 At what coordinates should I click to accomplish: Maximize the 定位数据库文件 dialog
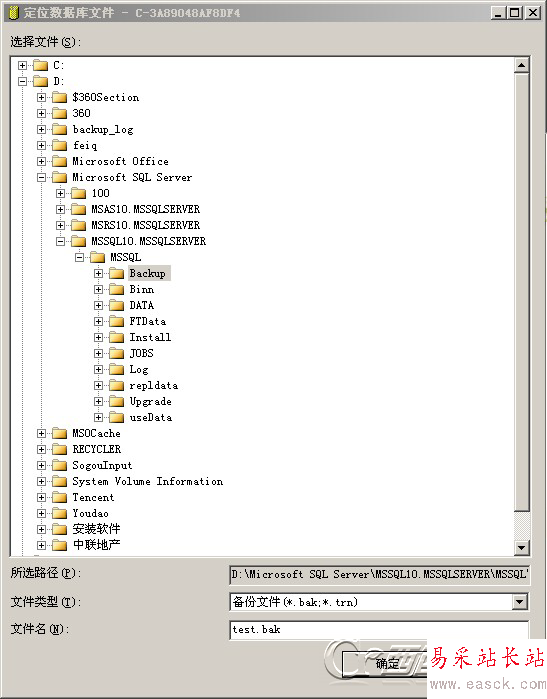514,13
